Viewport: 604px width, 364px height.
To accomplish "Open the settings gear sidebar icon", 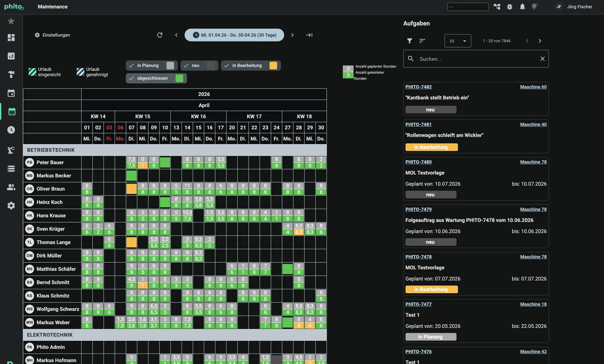I will 11,205.
